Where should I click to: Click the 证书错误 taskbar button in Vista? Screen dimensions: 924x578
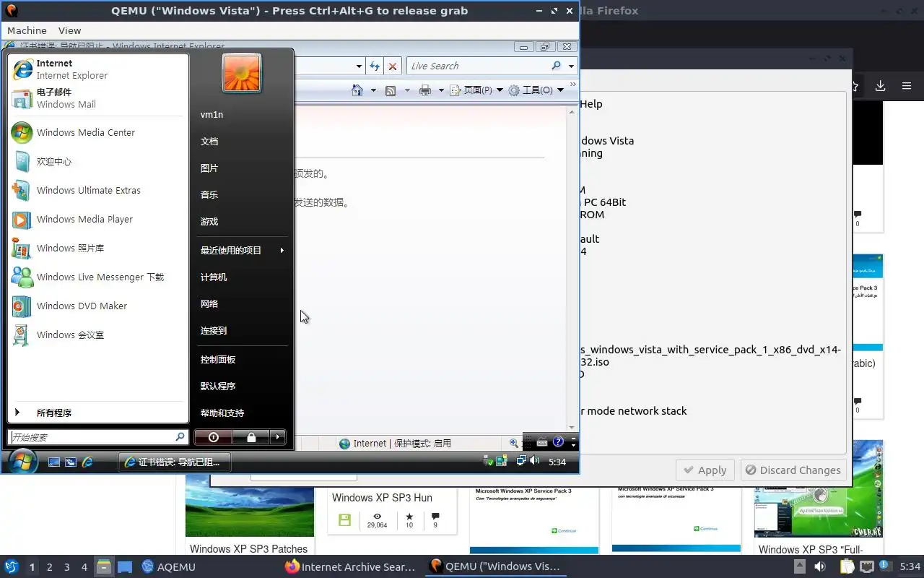(x=173, y=462)
